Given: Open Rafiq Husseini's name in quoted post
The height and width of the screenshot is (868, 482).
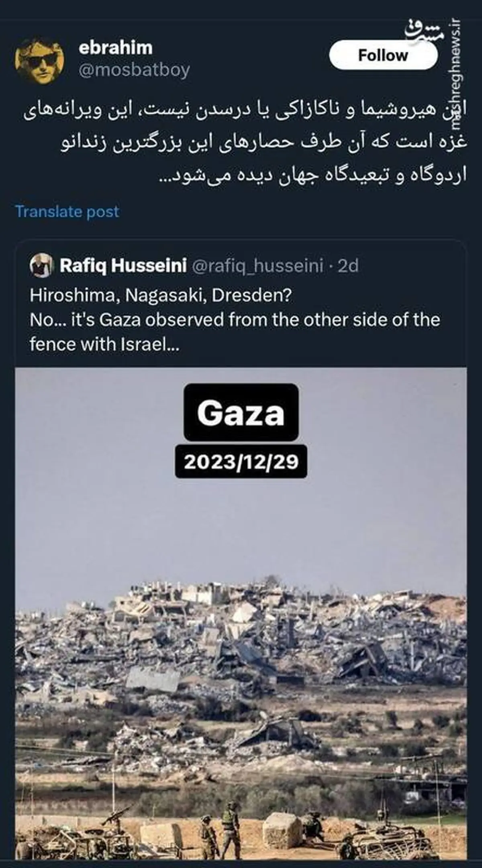Looking at the screenshot, I should tap(123, 266).
